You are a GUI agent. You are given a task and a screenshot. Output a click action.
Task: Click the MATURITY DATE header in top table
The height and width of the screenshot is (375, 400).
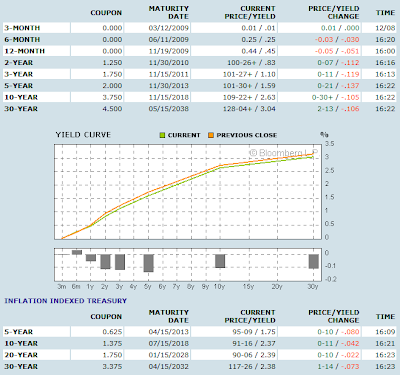[x=169, y=13]
